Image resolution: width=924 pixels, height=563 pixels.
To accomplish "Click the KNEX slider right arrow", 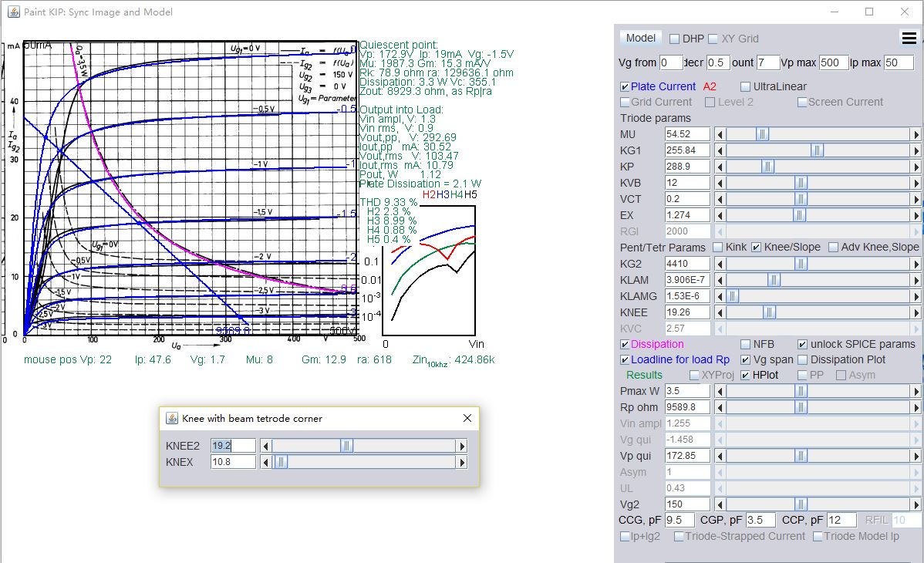I will tap(462, 462).
